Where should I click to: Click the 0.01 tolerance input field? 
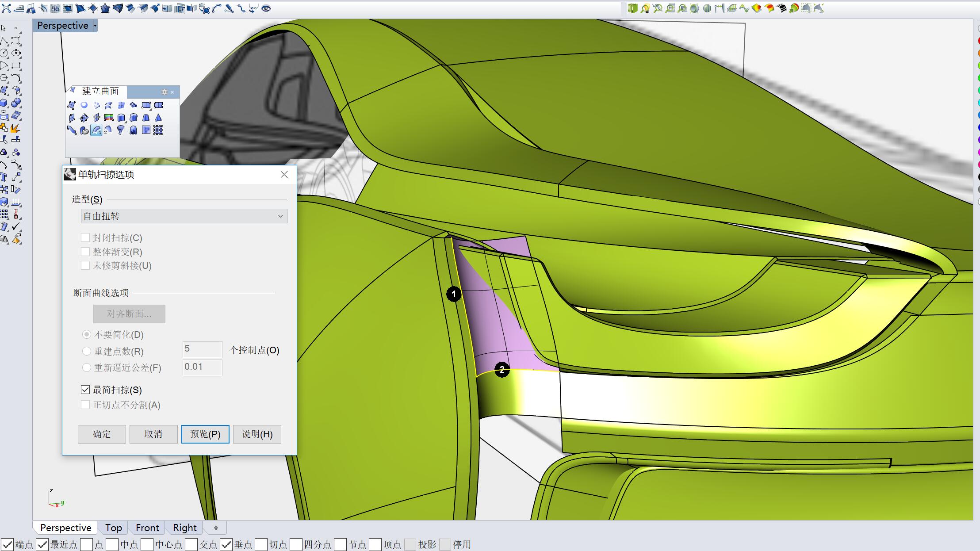coord(202,367)
